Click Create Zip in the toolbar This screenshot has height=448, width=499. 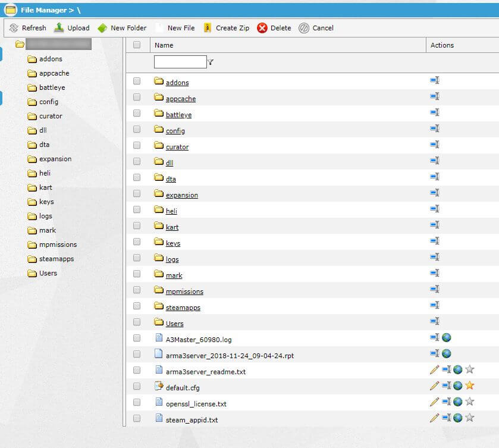click(227, 28)
